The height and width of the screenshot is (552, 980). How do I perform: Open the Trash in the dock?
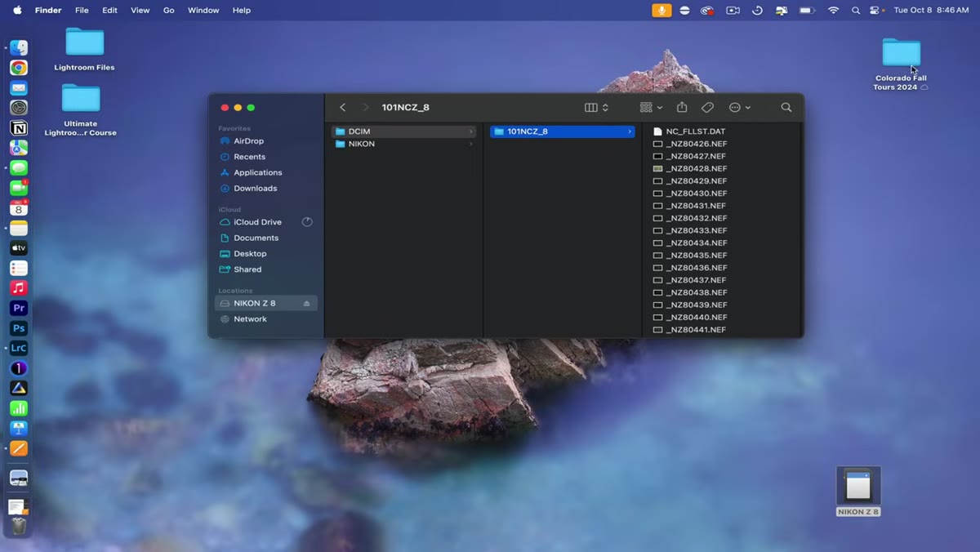19,527
